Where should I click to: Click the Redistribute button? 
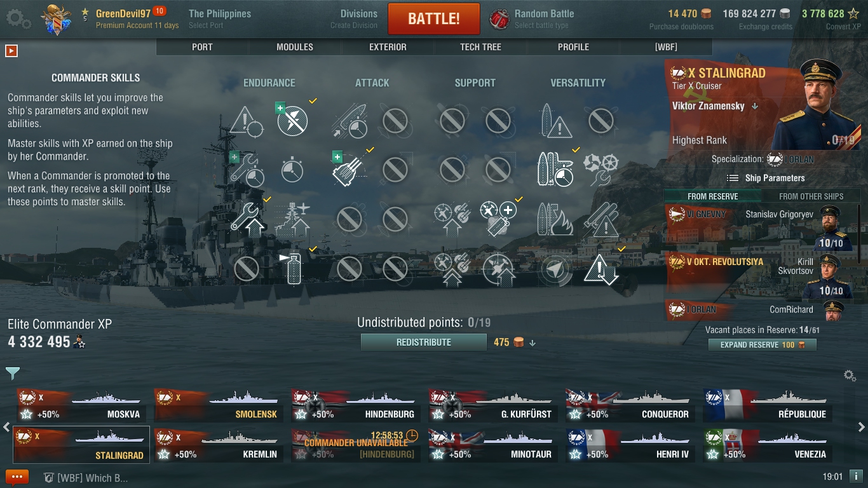(x=424, y=342)
